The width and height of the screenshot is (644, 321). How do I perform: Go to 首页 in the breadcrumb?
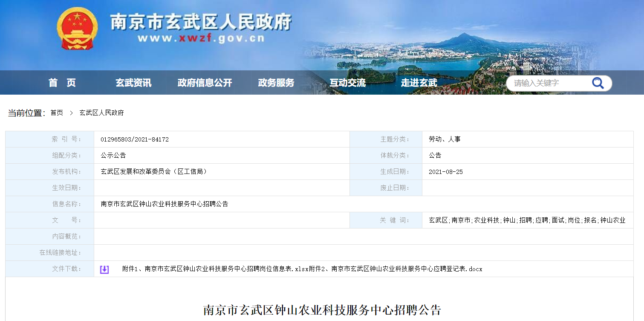coord(57,113)
